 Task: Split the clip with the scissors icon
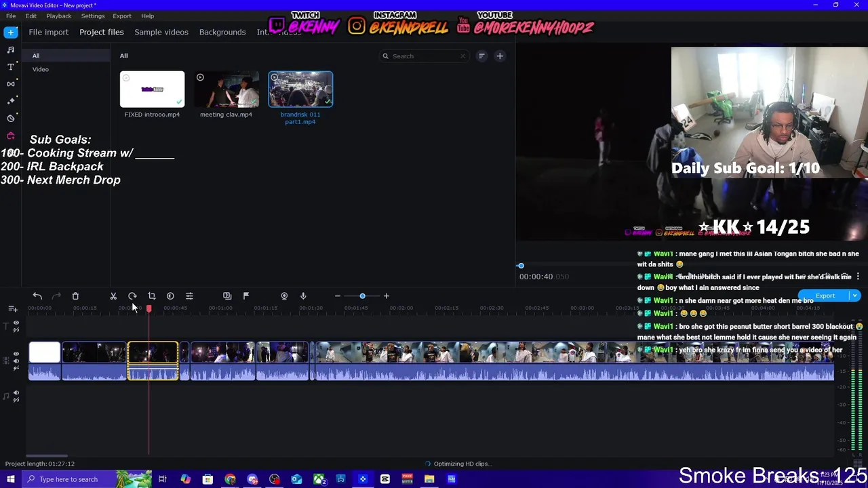(113, 296)
